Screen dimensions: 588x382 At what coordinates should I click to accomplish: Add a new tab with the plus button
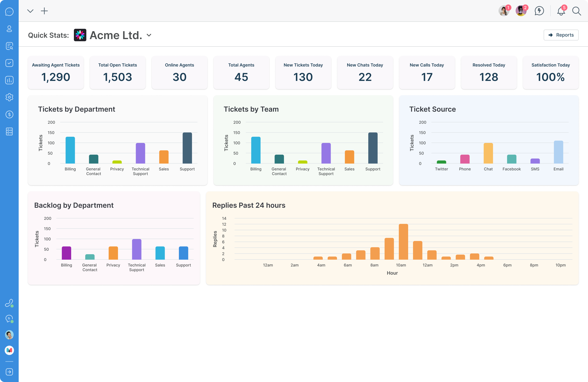click(x=45, y=11)
